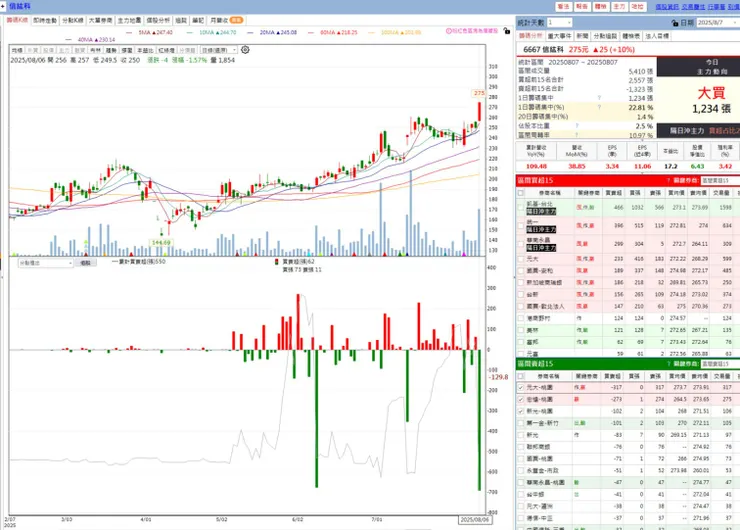
Task: Open the 日期 2025/8/7 date dropdown
Action: click(717, 23)
